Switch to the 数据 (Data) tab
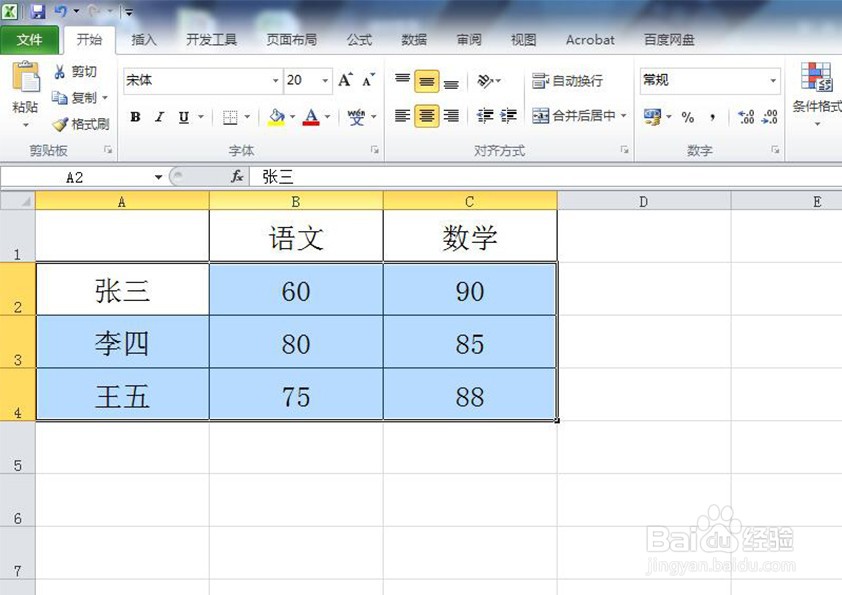Image resolution: width=842 pixels, height=595 pixels. point(414,40)
